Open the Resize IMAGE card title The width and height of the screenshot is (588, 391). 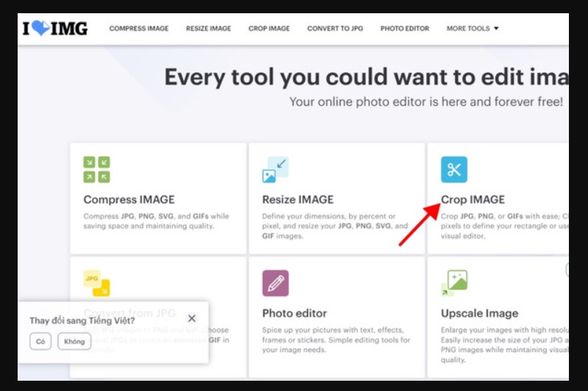tap(298, 199)
